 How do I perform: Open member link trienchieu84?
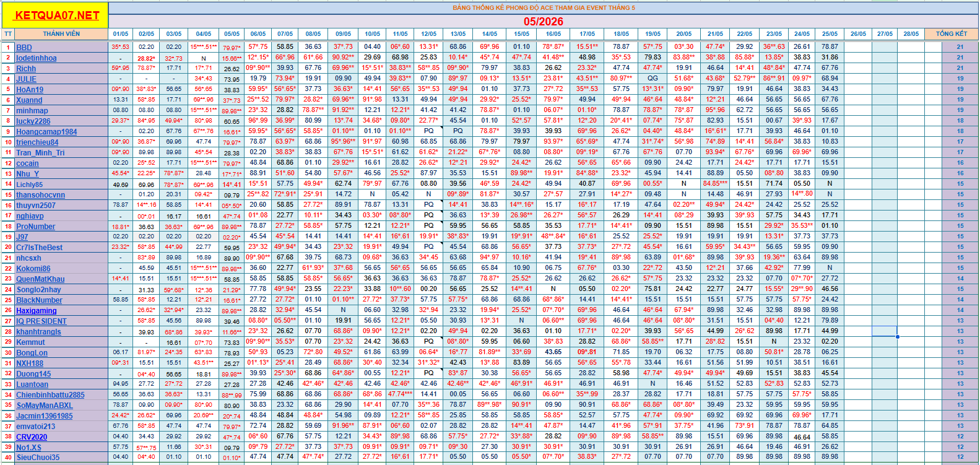37,142
